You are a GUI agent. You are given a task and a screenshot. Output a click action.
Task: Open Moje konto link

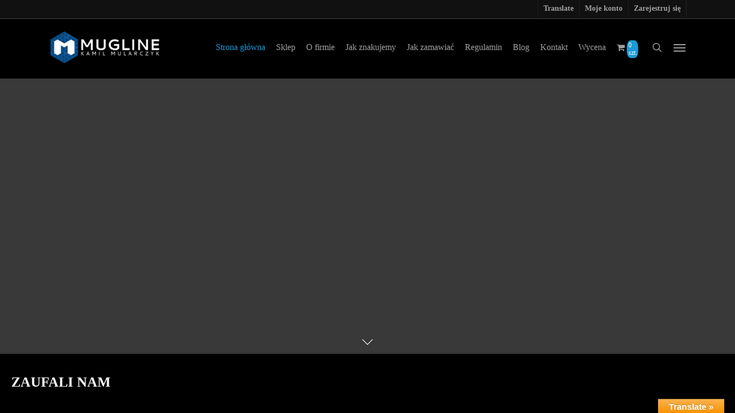[603, 8]
